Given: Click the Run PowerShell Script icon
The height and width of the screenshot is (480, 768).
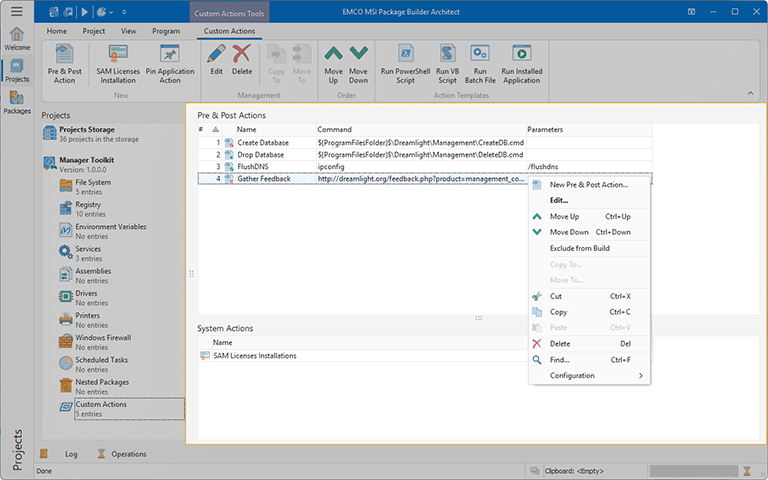Looking at the screenshot, I should (x=405, y=64).
